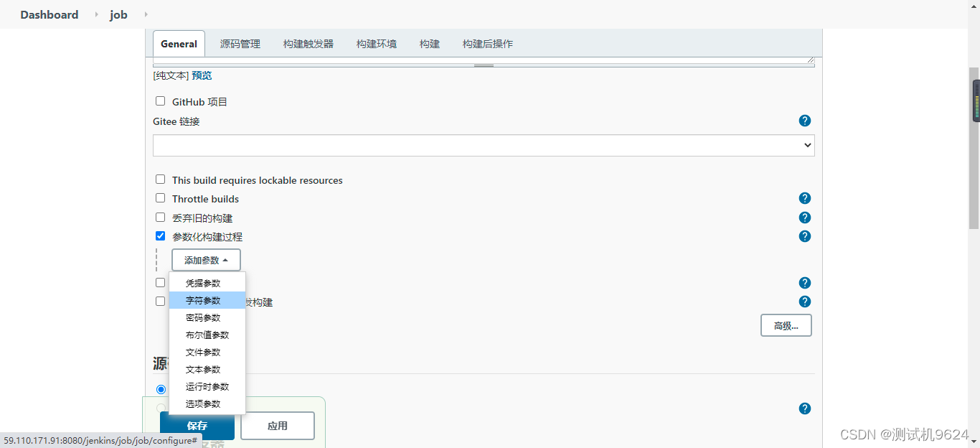
Task: Collapse the 添加参数 dropdown button
Action: point(206,260)
